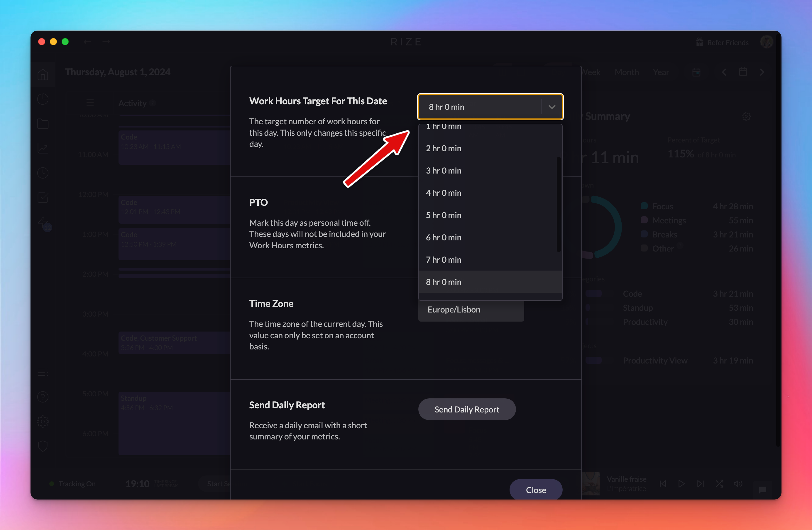Open the user profile avatar

[766, 42]
